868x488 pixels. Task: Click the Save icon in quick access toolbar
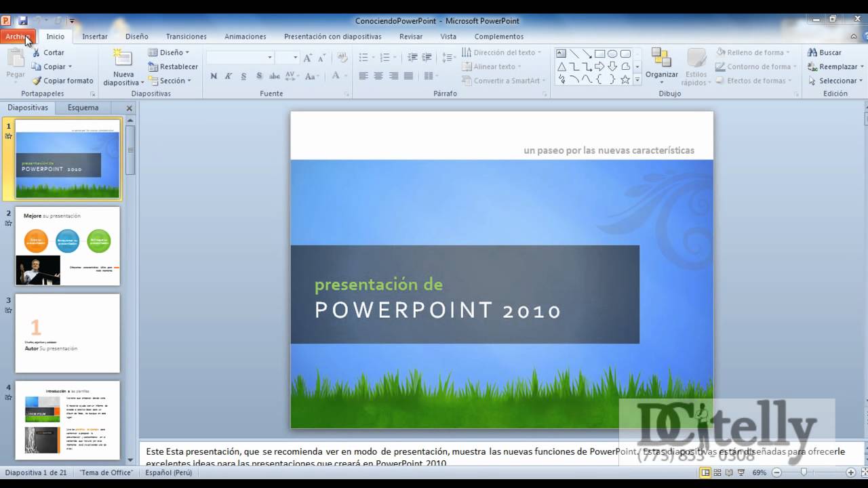[23, 21]
